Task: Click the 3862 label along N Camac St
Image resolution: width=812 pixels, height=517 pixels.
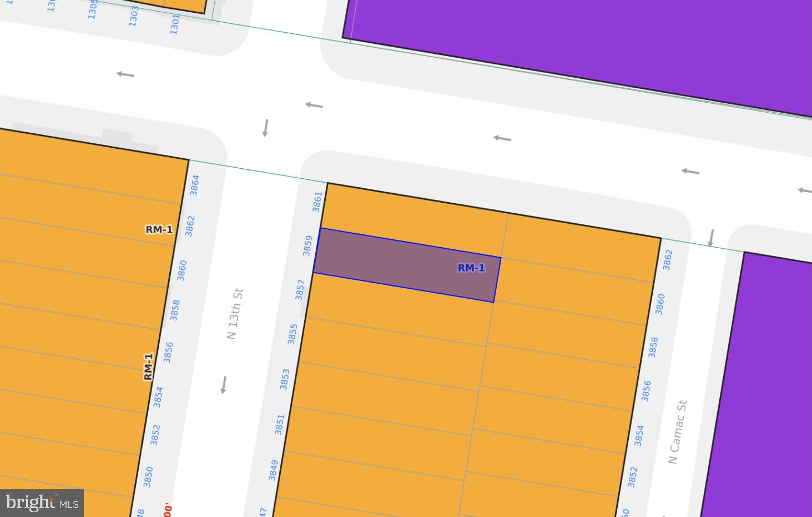Action: pos(668,260)
